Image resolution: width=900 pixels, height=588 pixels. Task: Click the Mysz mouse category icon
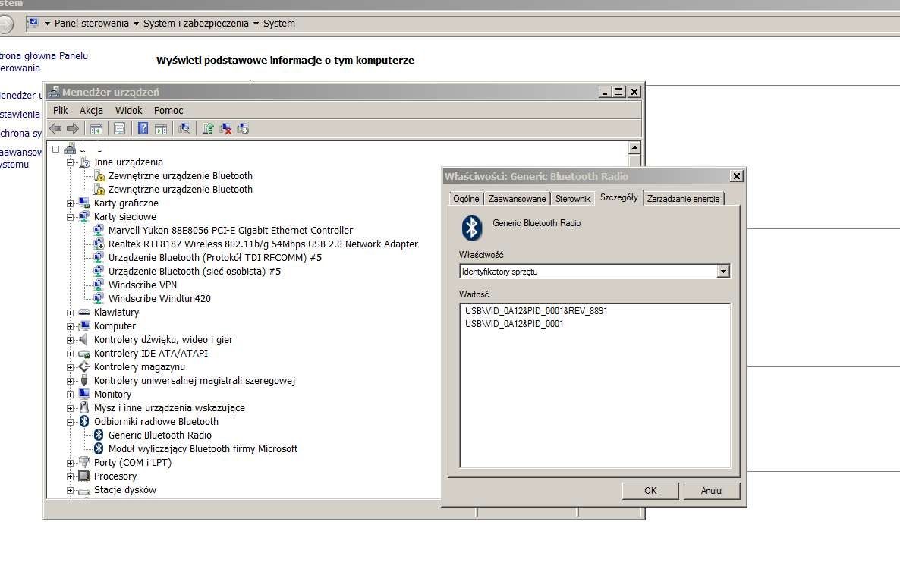click(x=84, y=408)
